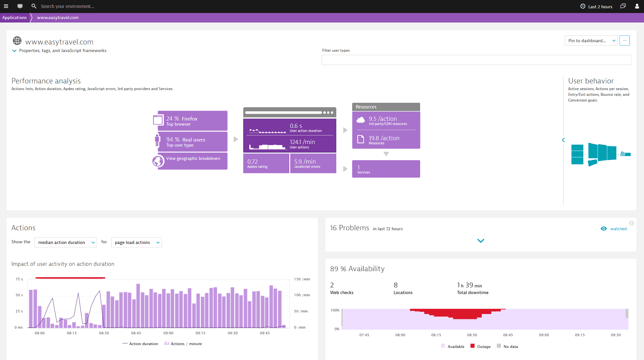Open the 5.9 /min JavaScript errors tile
This screenshot has width=644, height=360.
(313, 163)
